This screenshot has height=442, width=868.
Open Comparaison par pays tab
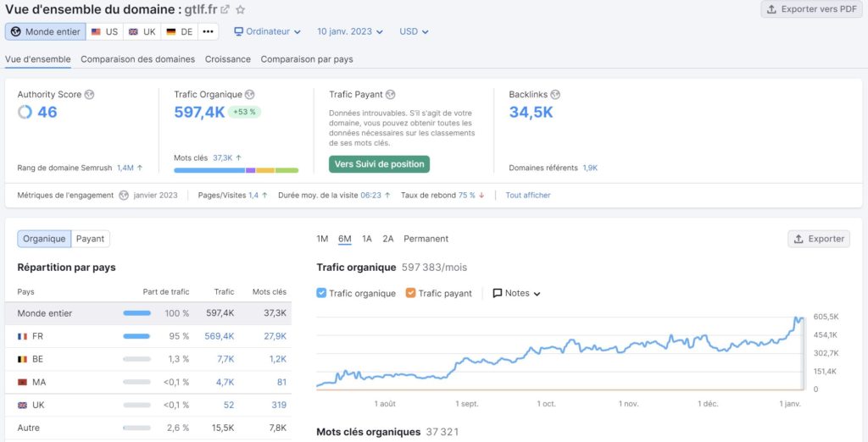[307, 59]
